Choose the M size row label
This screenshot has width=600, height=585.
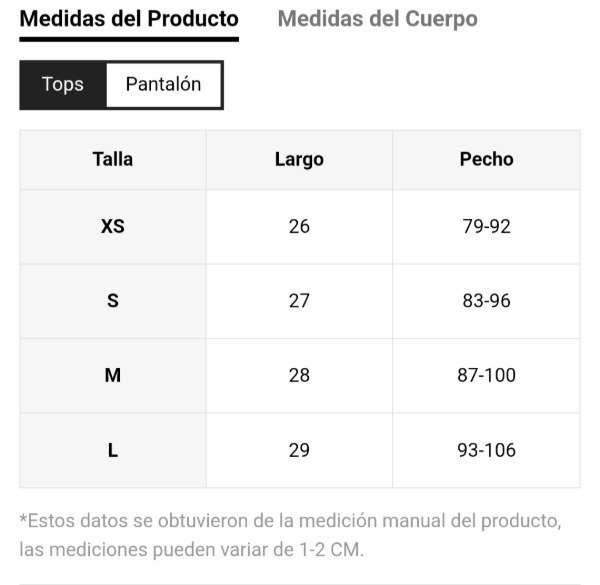pyautogui.click(x=113, y=375)
